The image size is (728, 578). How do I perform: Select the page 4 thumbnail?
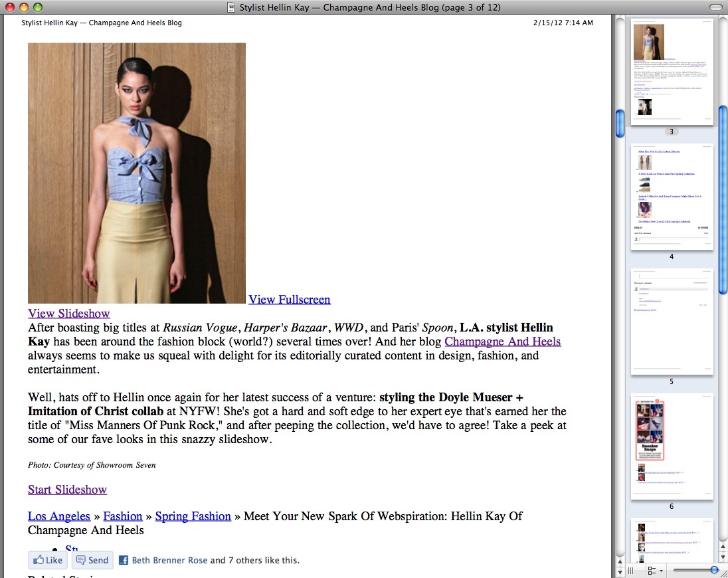(672, 197)
